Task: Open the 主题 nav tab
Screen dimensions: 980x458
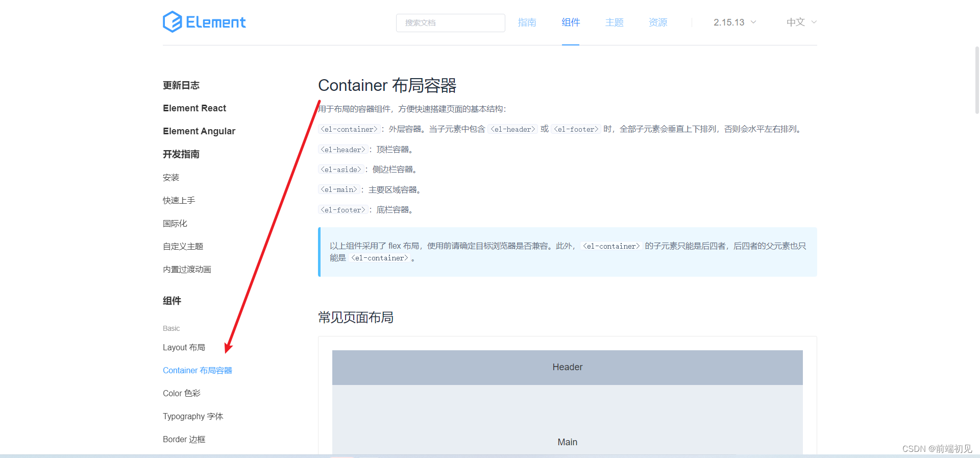Action: (x=614, y=22)
